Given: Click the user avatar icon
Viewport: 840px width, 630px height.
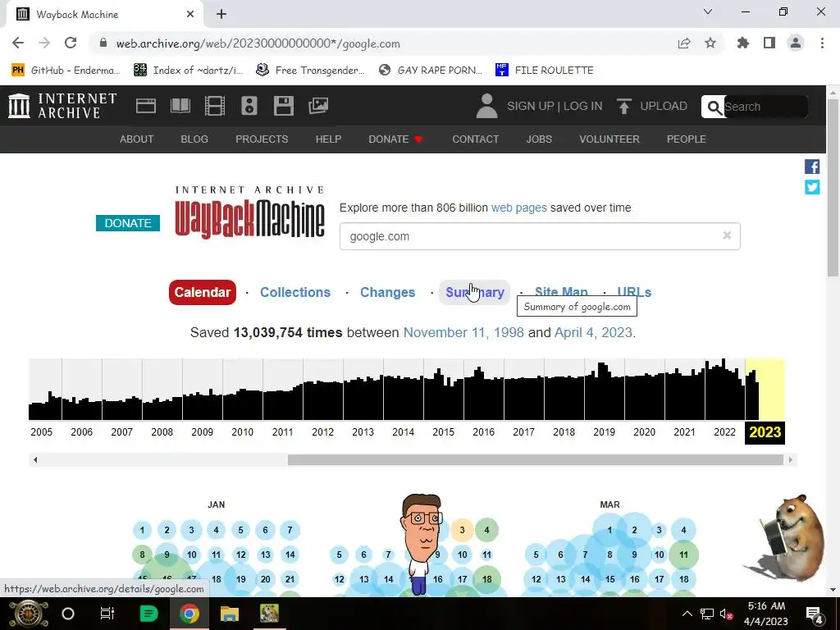Looking at the screenshot, I should [x=486, y=106].
